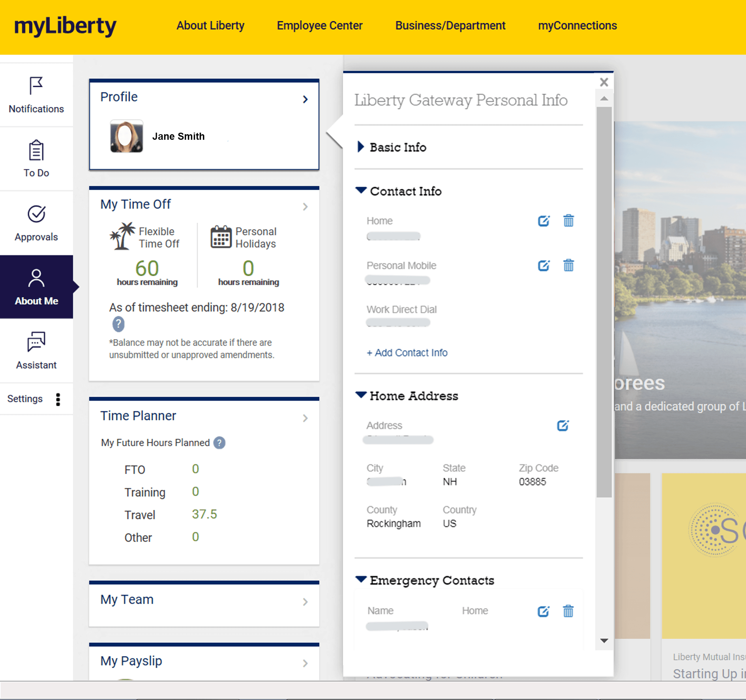Open the Employee Center menu
The image size is (746, 700).
pos(319,26)
